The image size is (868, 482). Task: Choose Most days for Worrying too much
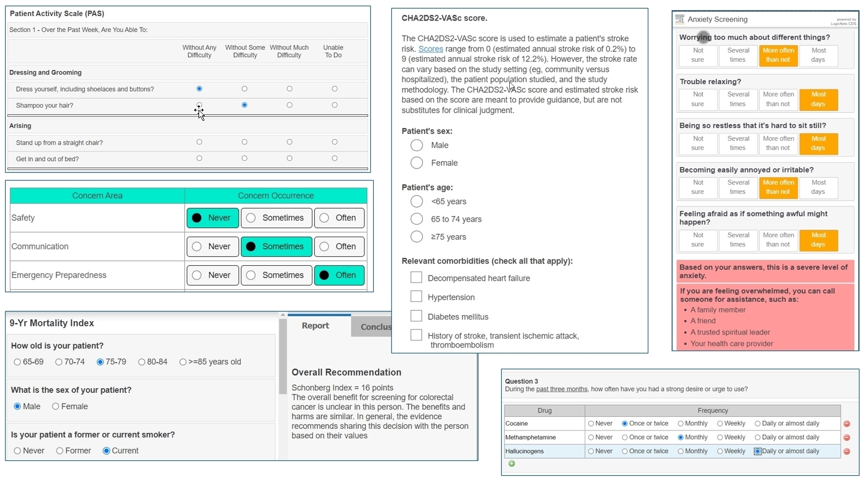pyautogui.click(x=818, y=55)
